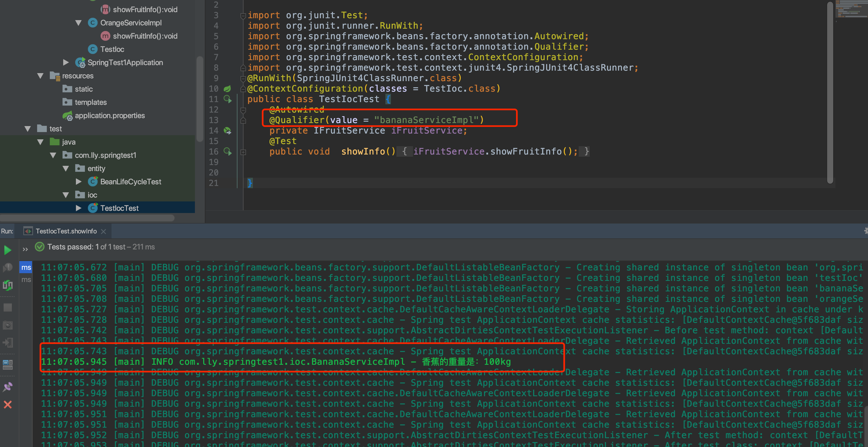Toggle the Pin Tab pushpin icon

[x=7, y=387]
